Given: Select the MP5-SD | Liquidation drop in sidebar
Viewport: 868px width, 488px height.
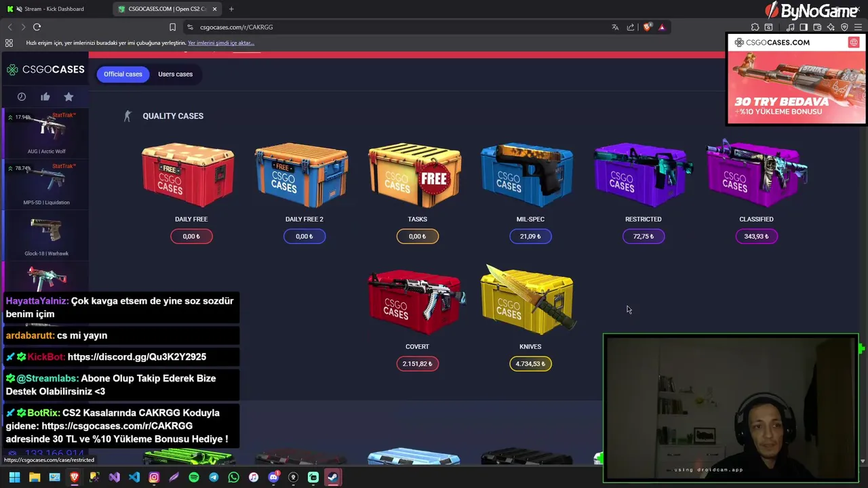Looking at the screenshot, I should click(46, 184).
